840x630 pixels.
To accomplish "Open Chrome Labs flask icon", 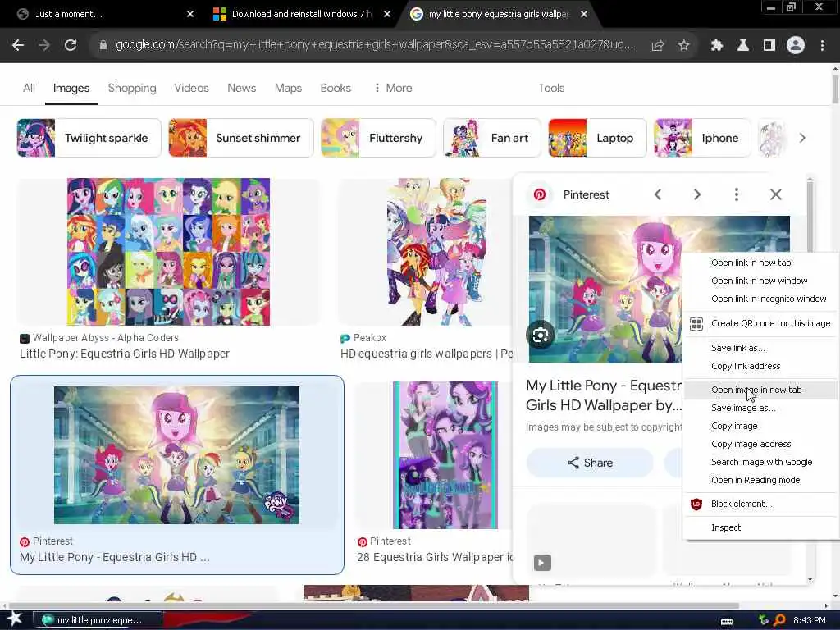I will [x=743, y=46].
